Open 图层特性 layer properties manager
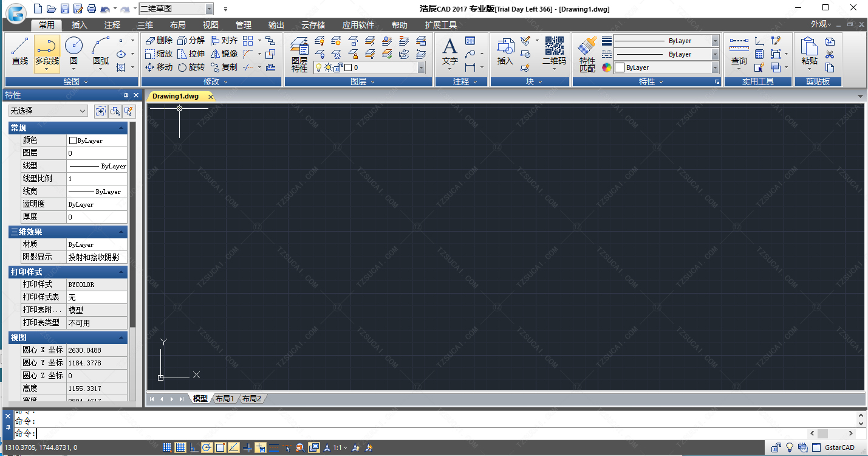The height and width of the screenshot is (456, 868). [x=299, y=54]
